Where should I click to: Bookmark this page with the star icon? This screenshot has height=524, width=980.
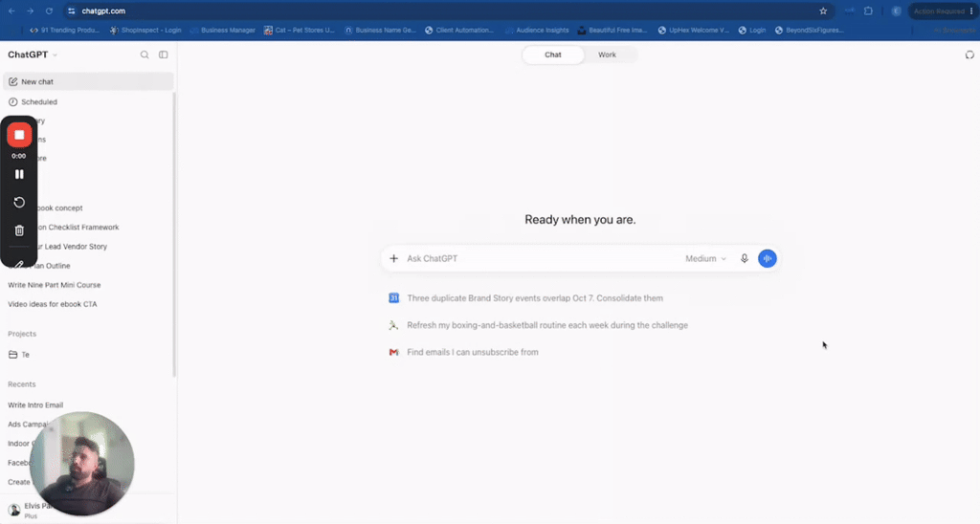[823, 11]
